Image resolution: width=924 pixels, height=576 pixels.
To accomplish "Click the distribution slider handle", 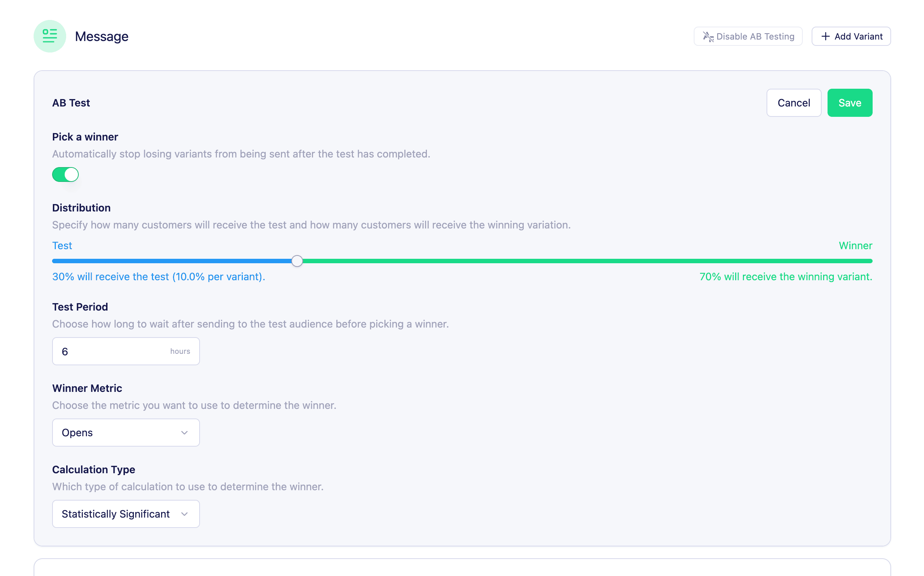I will (x=297, y=261).
